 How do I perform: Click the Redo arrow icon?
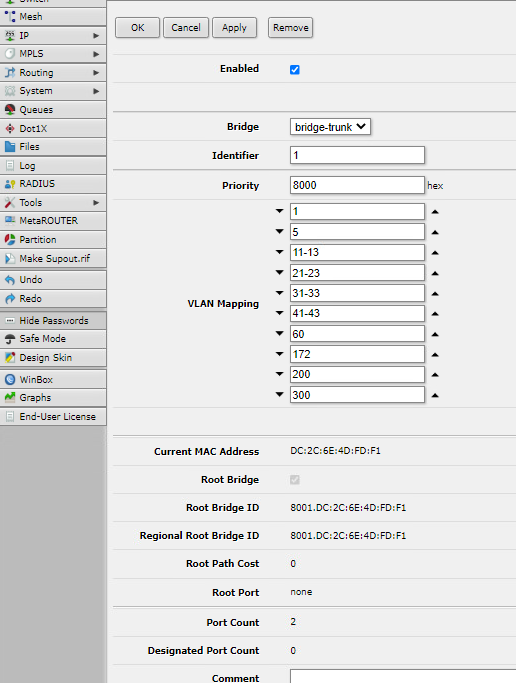[10, 298]
